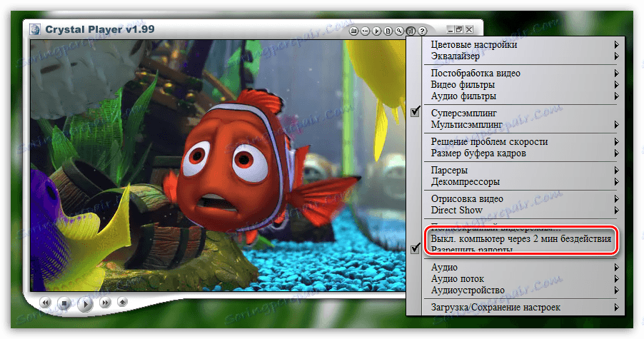Viewport: 644px width, 339px height.
Task: Click the open-file folder icon in the title bar
Action: pyautogui.click(x=353, y=31)
